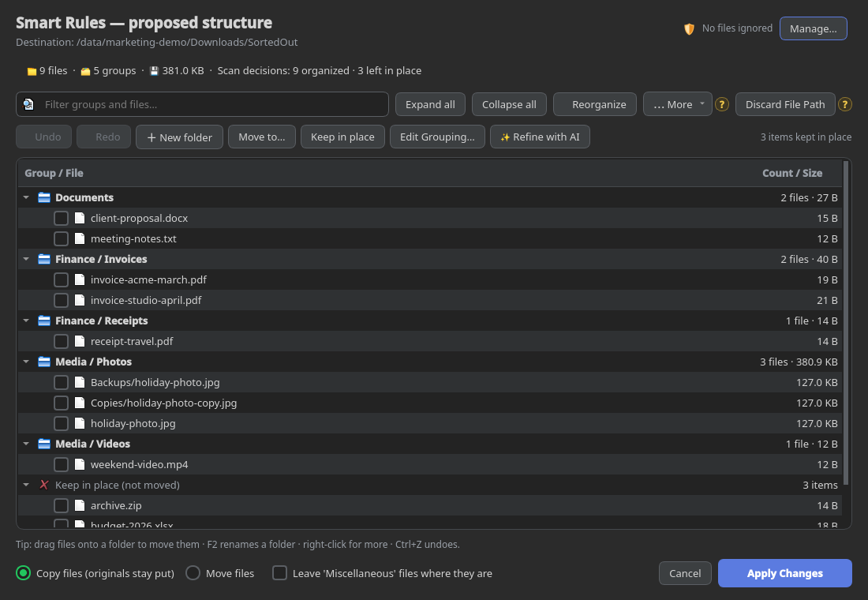Click Expand all

(x=430, y=104)
